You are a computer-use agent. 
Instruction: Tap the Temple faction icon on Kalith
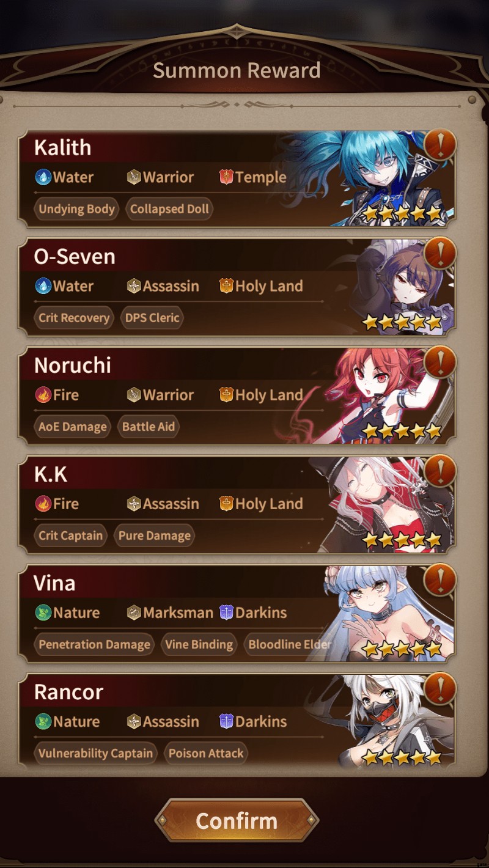coord(226,177)
